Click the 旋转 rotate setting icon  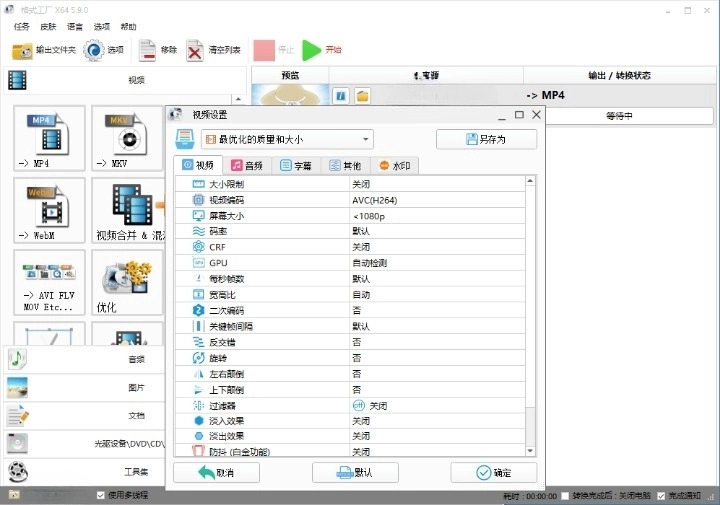point(198,358)
